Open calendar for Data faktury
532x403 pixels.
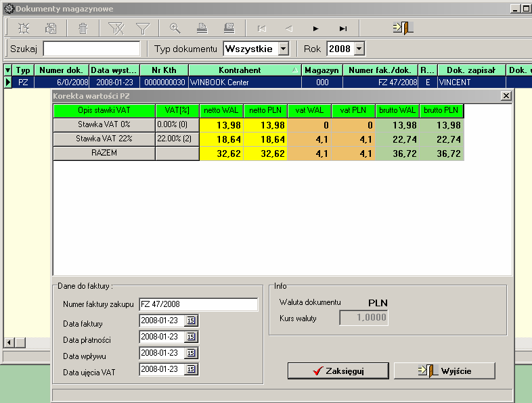click(x=192, y=321)
